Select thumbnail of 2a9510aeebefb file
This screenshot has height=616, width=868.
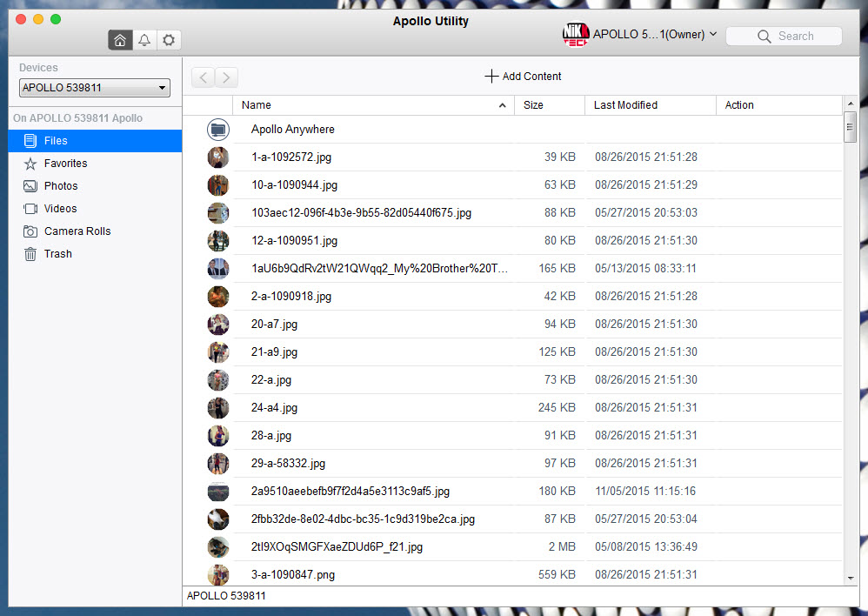click(x=218, y=492)
